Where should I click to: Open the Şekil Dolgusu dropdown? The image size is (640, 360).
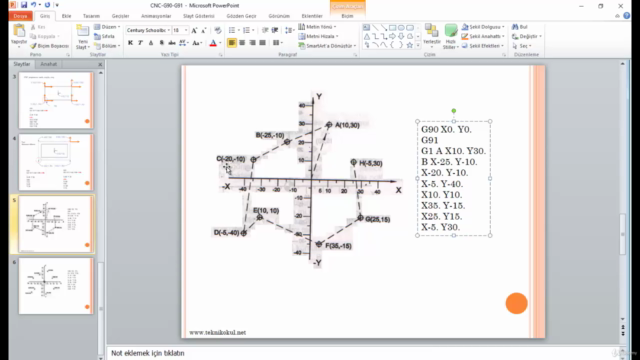(483, 27)
